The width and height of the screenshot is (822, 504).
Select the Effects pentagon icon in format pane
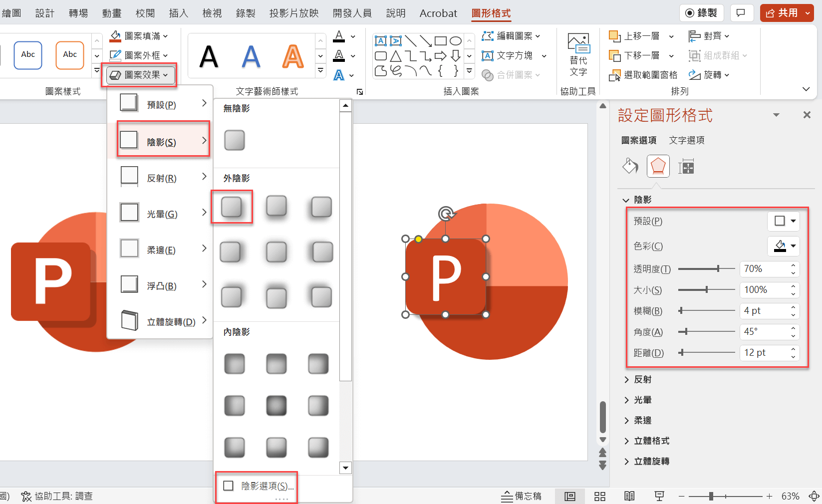click(658, 166)
